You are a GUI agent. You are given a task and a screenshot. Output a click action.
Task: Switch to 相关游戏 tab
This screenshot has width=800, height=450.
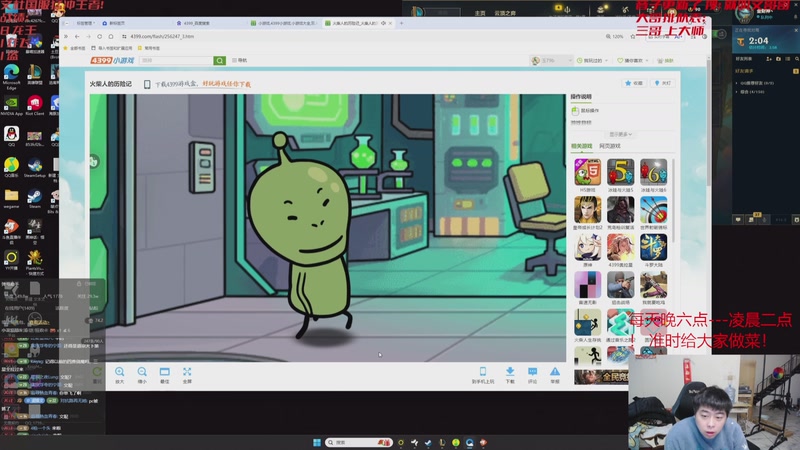(581, 146)
